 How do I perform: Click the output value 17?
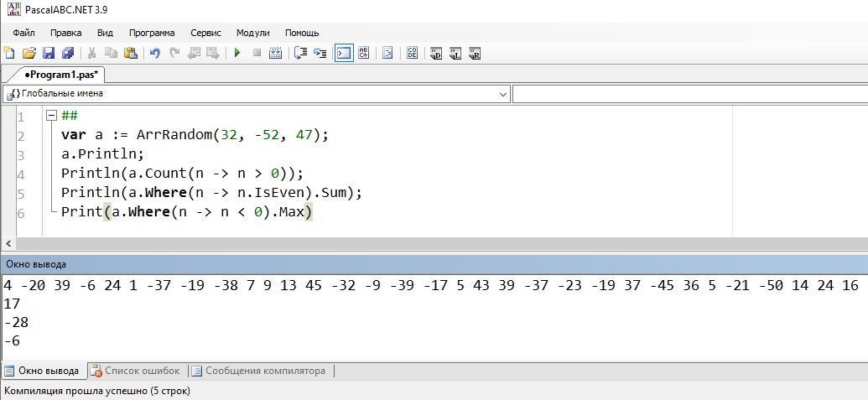(12, 304)
